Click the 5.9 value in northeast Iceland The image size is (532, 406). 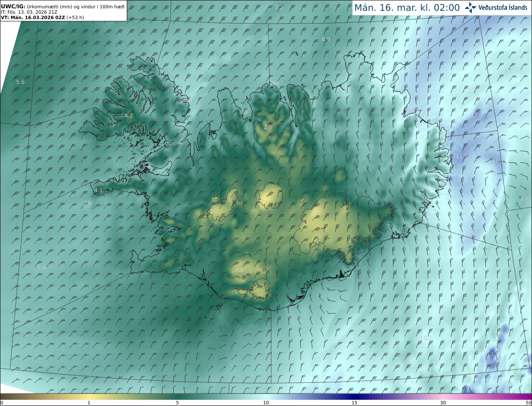[407, 130]
